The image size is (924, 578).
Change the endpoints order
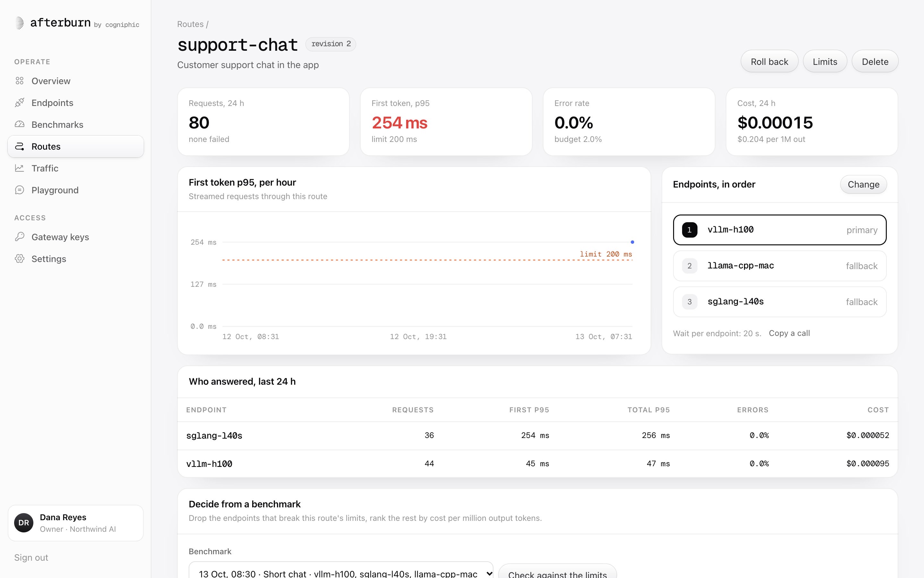pyautogui.click(x=863, y=185)
